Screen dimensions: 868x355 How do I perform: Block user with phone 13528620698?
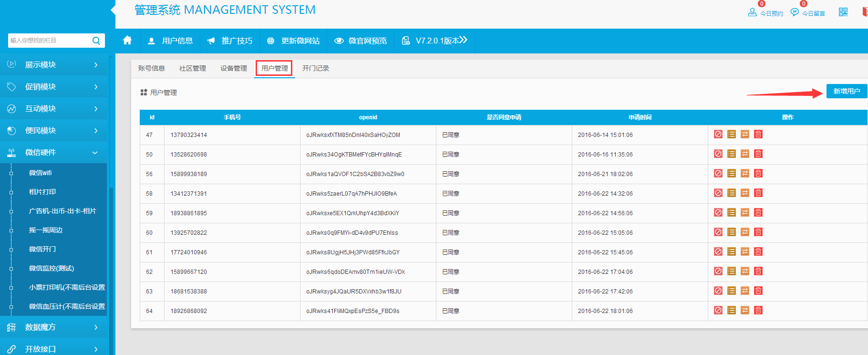coord(718,154)
